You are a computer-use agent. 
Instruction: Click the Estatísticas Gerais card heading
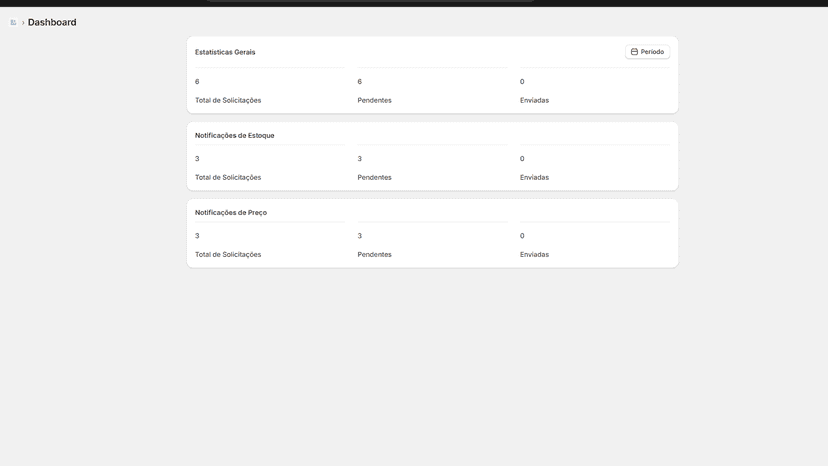point(225,52)
